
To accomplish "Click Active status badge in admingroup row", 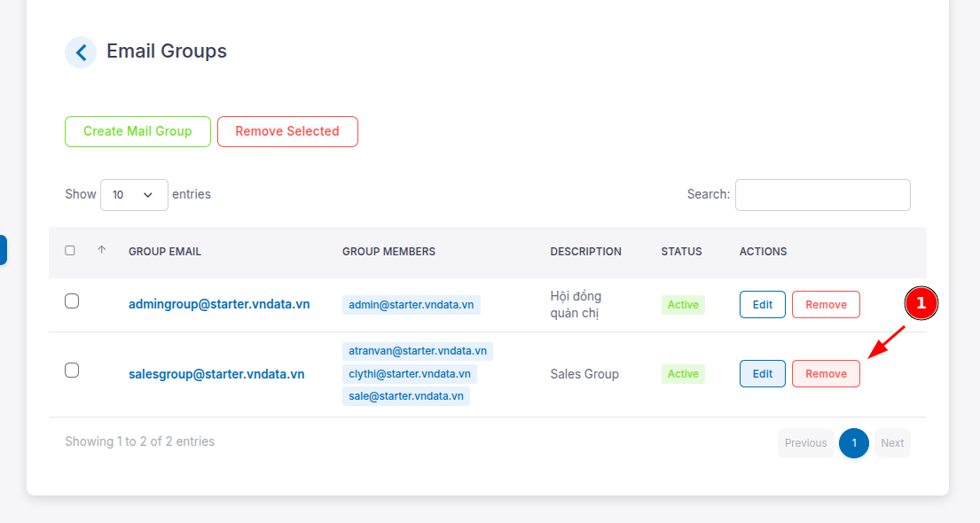I will tap(683, 305).
